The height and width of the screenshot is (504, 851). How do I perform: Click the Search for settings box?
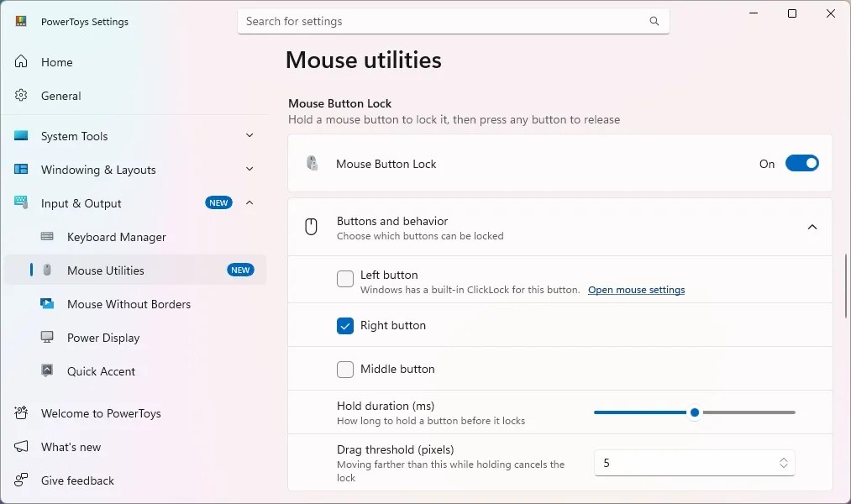(x=453, y=21)
